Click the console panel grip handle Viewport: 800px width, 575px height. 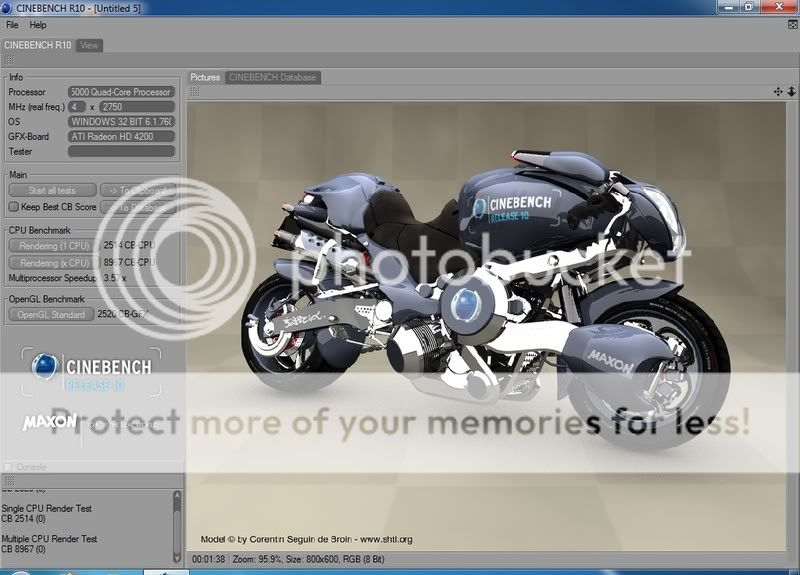pos(8,480)
